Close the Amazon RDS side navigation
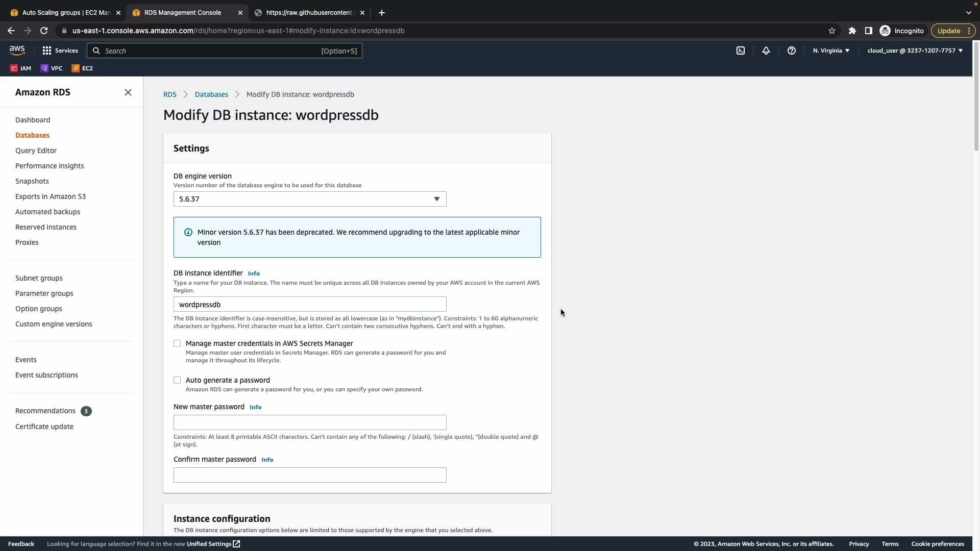 coord(128,92)
